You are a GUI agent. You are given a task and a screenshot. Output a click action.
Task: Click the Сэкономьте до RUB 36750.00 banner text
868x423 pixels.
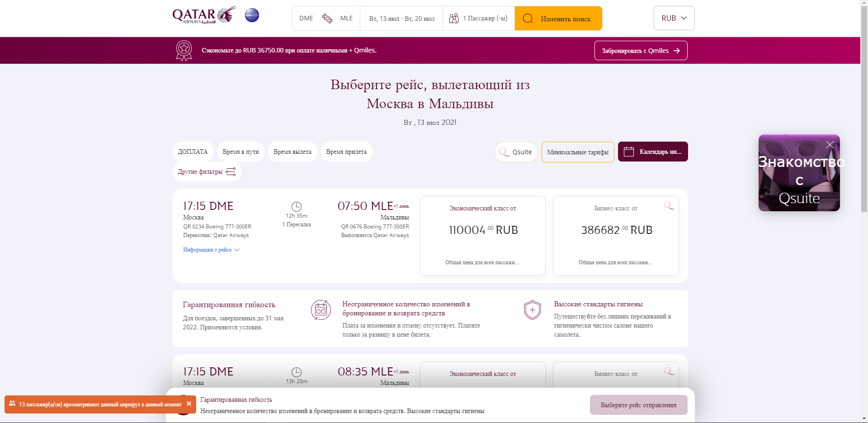pyautogui.click(x=289, y=50)
